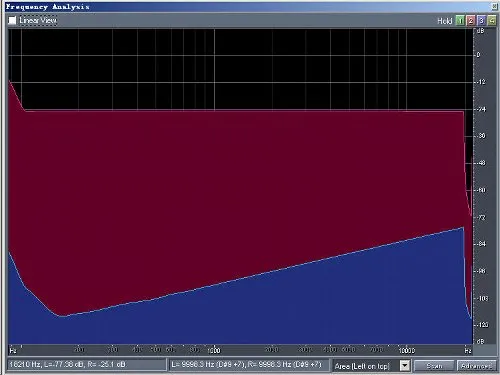Click the -72 dB mark on scale
Screen dimensions: 500x375
tap(481, 217)
